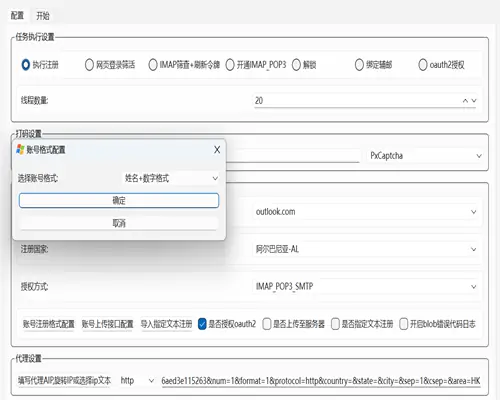This screenshot has height=400, width=500.
Task: Confirm with the 确定 button
Action: (119, 201)
